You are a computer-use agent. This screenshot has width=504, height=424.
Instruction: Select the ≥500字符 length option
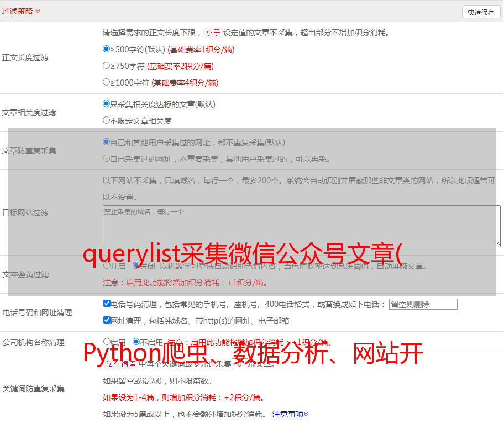click(106, 49)
